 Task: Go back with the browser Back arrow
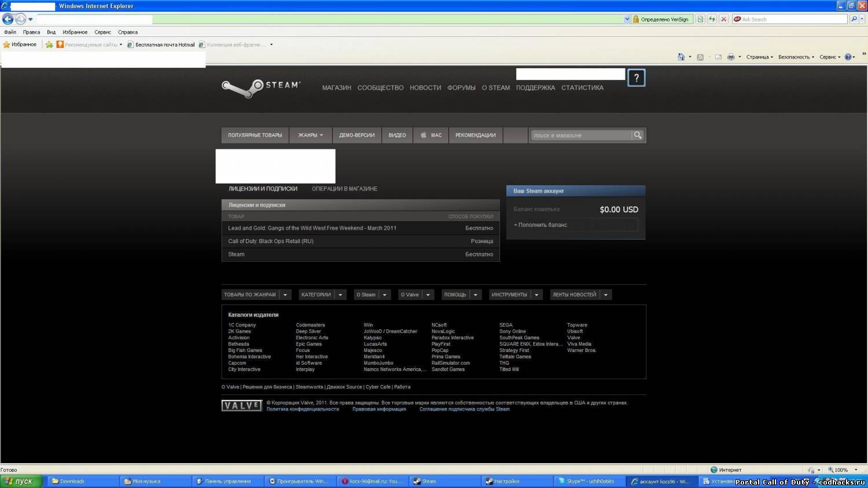point(8,19)
